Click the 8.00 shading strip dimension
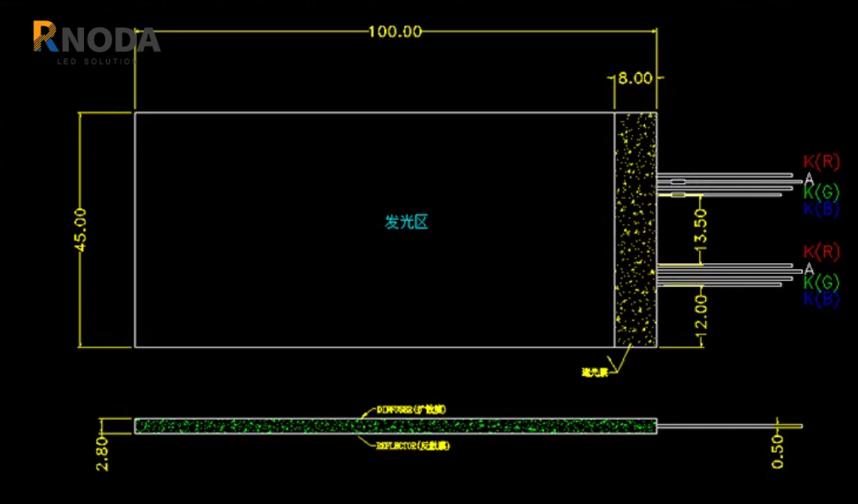The height and width of the screenshot is (504, 858). click(635, 78)
